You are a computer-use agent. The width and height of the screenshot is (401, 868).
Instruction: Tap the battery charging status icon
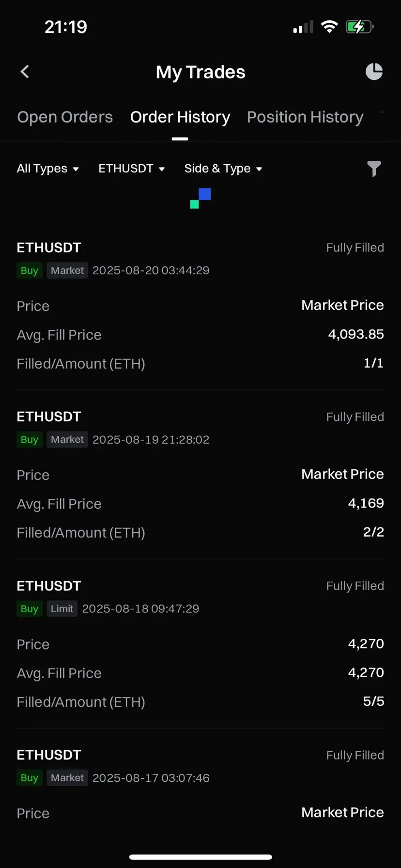359,27
